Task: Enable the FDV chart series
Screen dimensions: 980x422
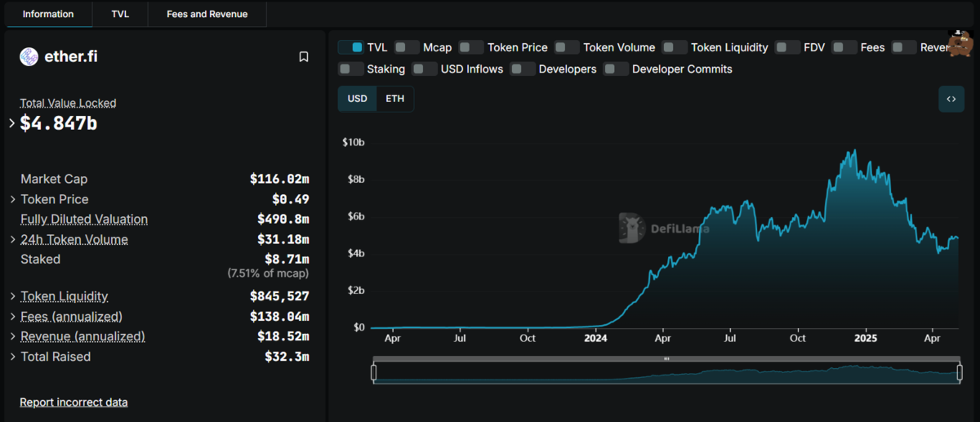Action: pyautogui.click(x=787, y=47)
